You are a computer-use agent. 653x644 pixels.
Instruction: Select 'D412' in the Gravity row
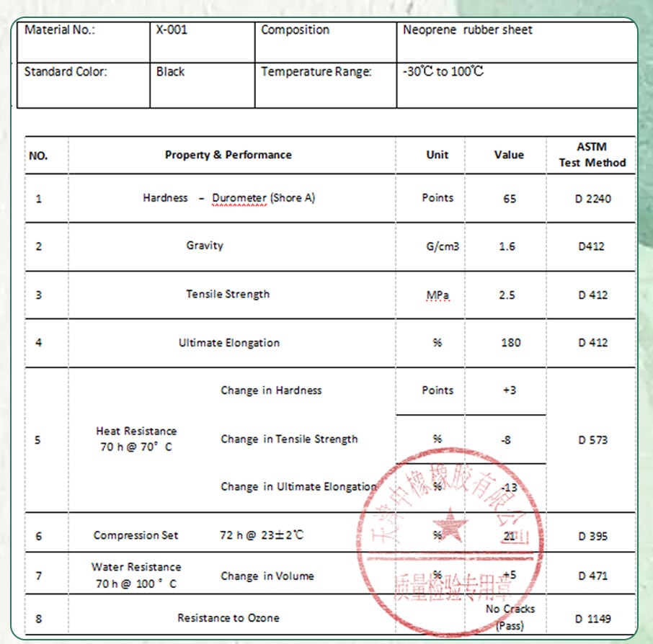click(591, 246)
